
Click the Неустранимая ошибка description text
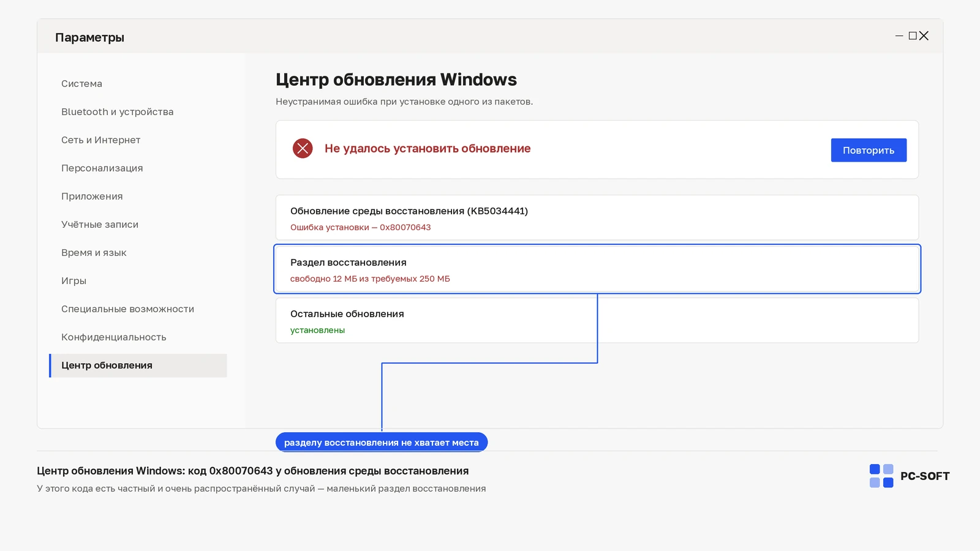click(404, 102)
